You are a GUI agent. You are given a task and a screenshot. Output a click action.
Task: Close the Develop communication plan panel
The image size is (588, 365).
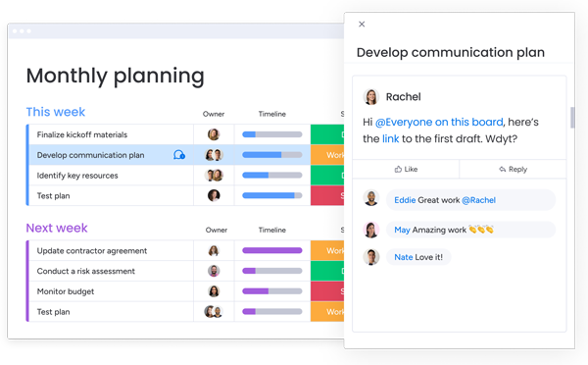pos(362,24)
